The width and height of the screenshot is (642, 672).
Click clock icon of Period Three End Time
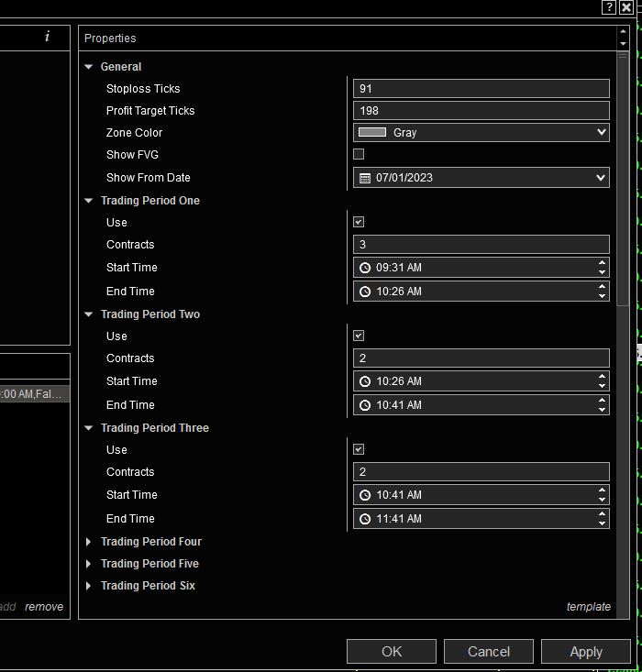364,519
